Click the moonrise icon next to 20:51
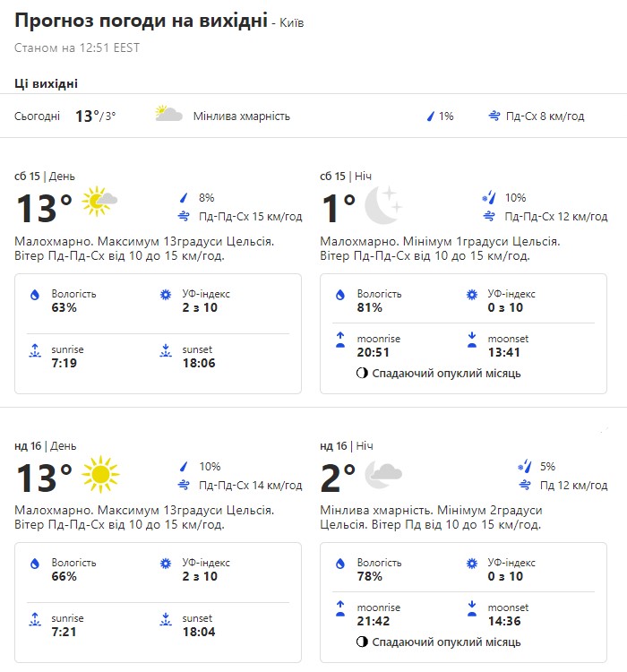The height and width of the screenshot is (672, 627). click(340, 339)
